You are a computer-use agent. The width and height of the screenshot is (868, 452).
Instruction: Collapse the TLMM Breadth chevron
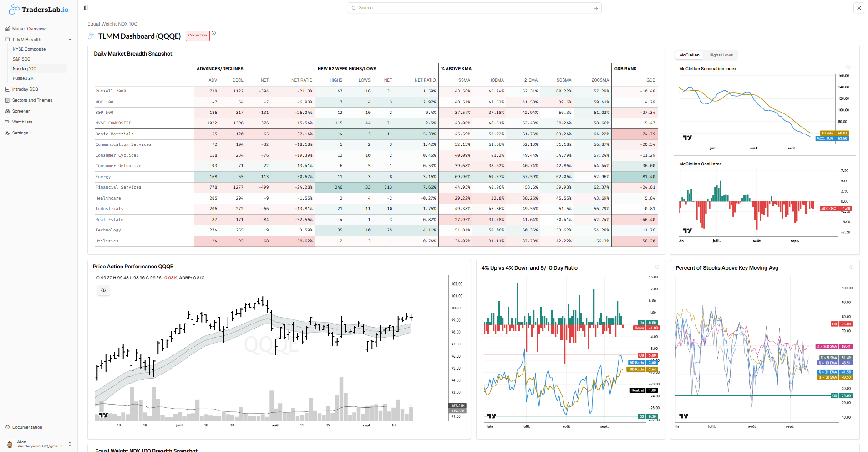pos(70,40)
